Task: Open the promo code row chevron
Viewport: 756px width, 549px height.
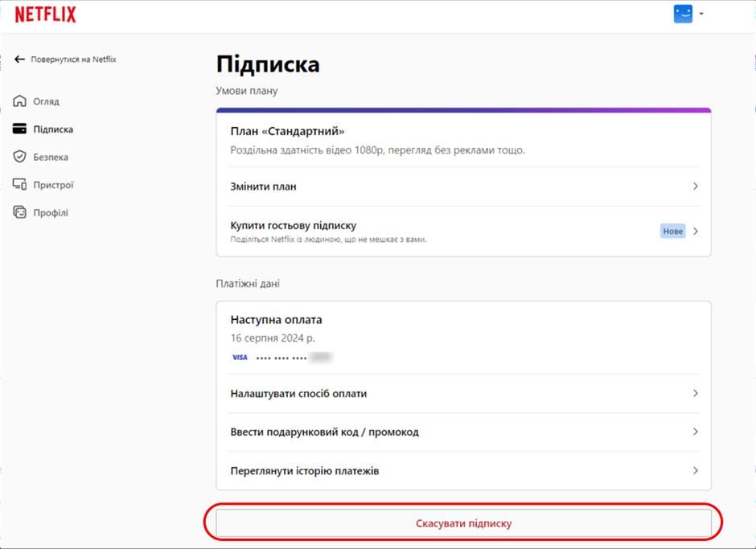Action: [696, 432]
